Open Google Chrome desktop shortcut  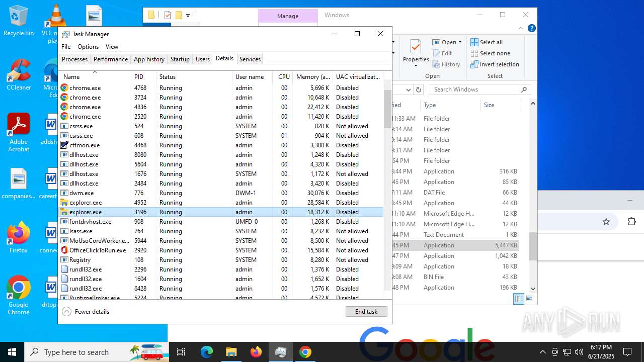coord(19,296)
